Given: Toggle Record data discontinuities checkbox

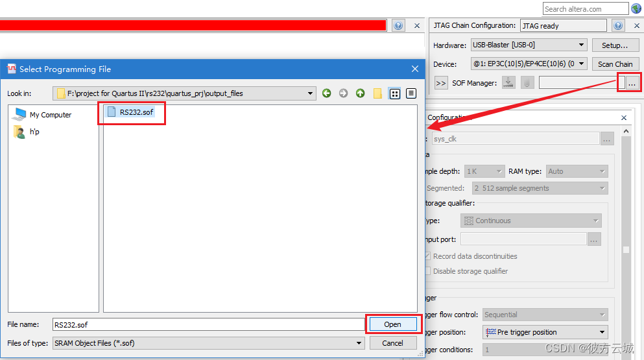Looking at the screenshot, I should (x=427, y=256).
